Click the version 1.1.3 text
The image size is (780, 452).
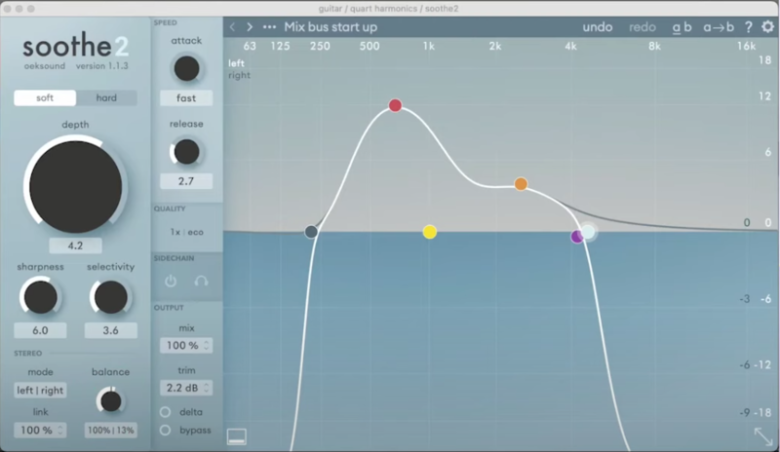pyautogui.click(x=102, y=66)
